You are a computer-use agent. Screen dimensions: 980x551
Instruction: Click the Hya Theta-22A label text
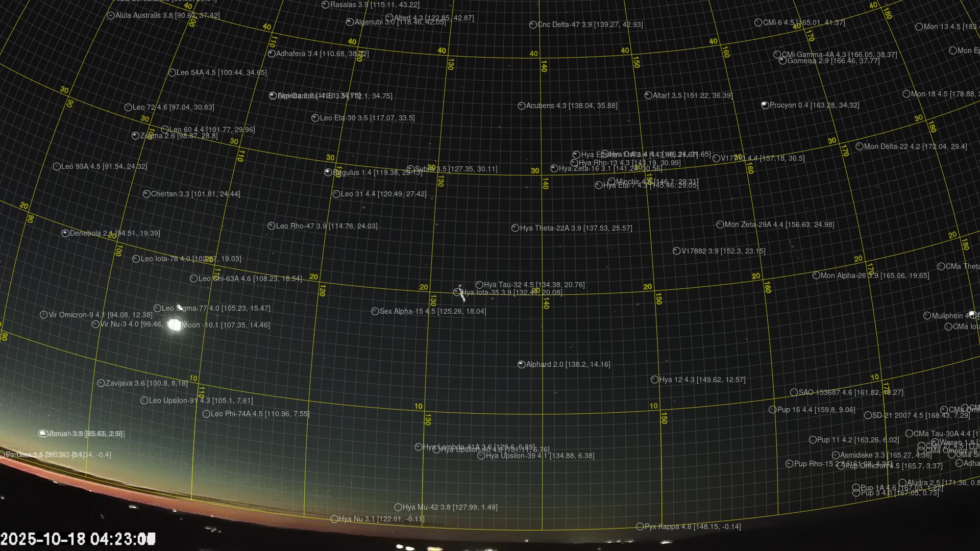[x=576, y=228]
